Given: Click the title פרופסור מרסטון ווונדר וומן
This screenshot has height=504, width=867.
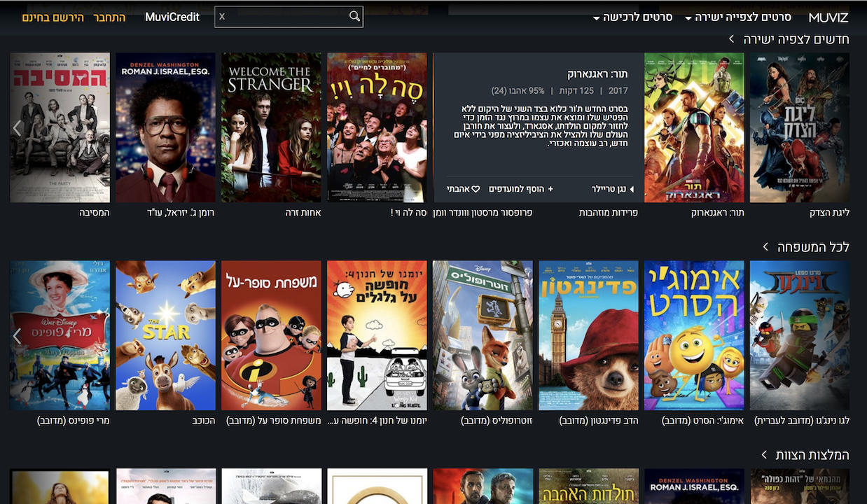Looking at the screenshot, I should click(483, 212).
